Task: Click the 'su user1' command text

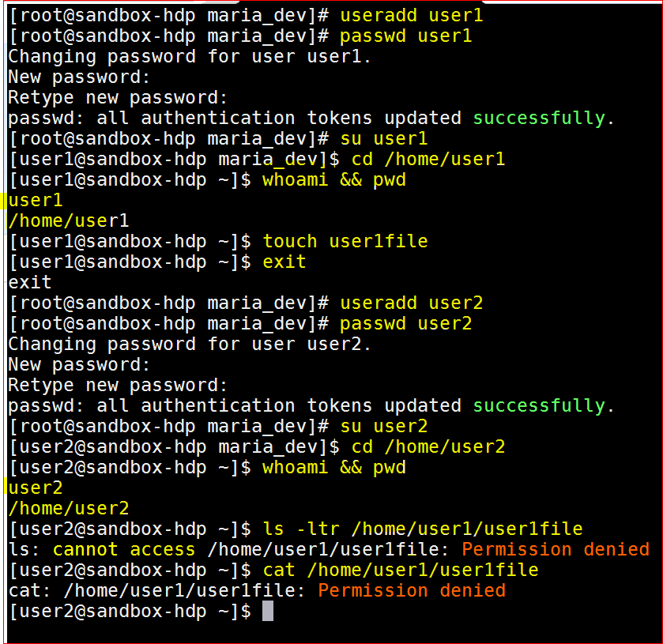Action: pyautogui.click(x=384, y=139)
